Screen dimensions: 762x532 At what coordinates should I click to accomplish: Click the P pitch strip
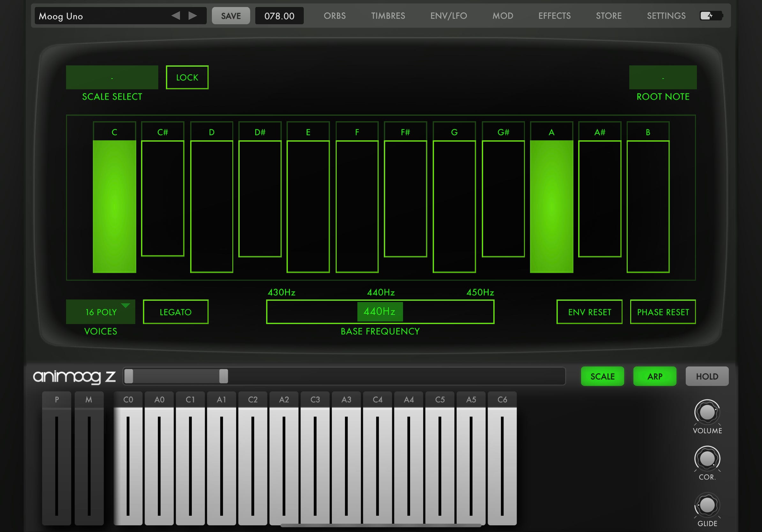tap(57, 458)
